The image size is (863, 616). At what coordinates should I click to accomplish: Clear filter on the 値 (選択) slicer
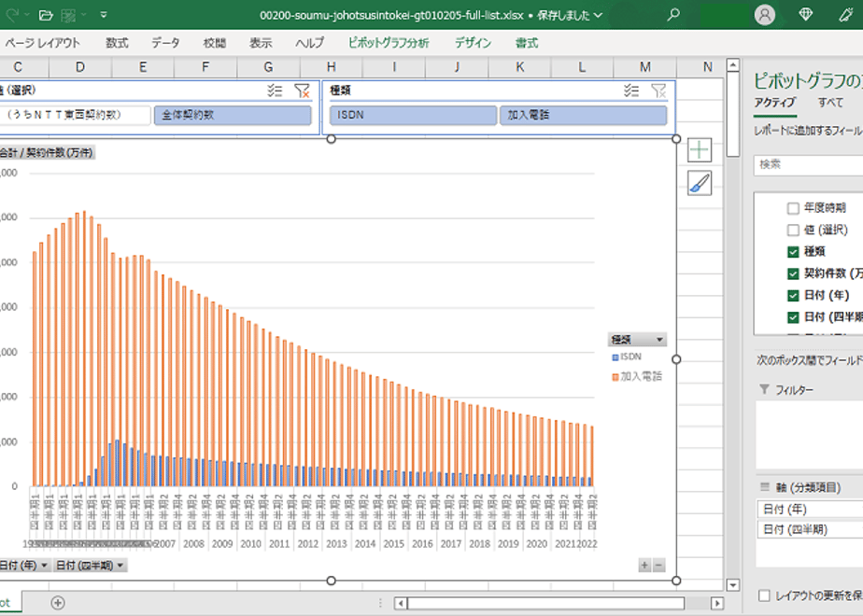(302, 91)
